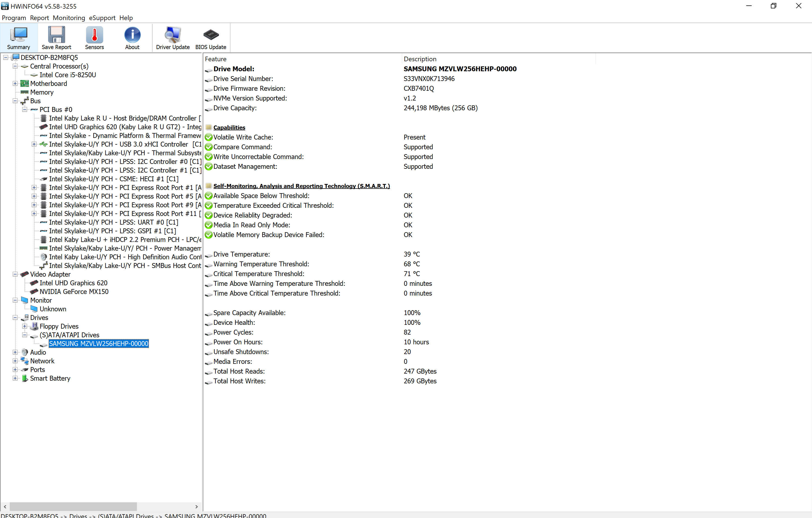The image size is (812, 518).
Task: Click the Smart Battery icon
Action: coord(24,378)
